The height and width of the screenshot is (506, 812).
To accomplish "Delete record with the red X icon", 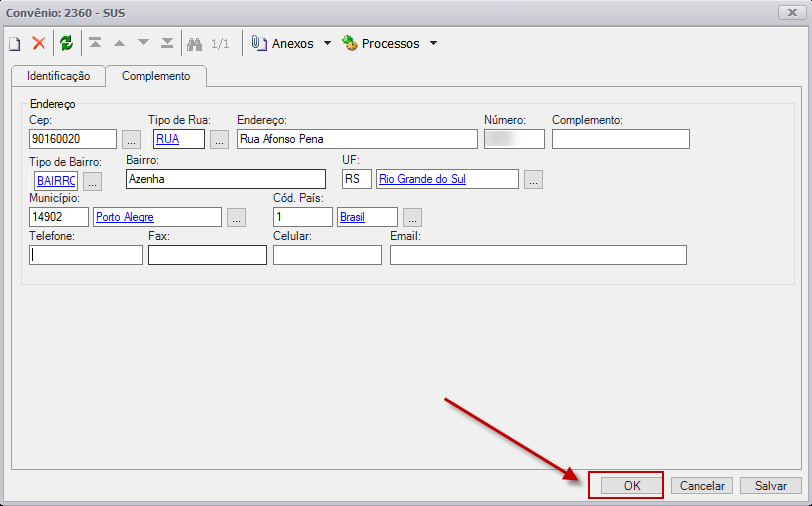I will 39,43.
